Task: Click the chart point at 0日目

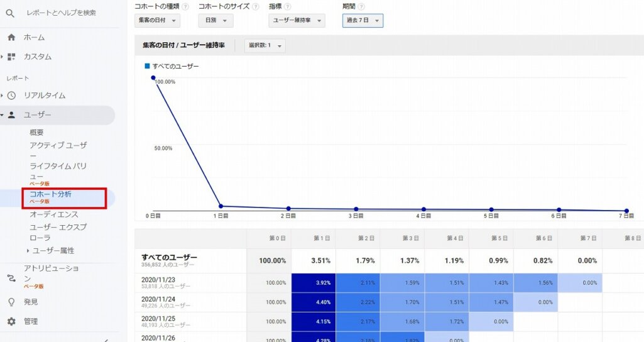Action: point(153,78)
